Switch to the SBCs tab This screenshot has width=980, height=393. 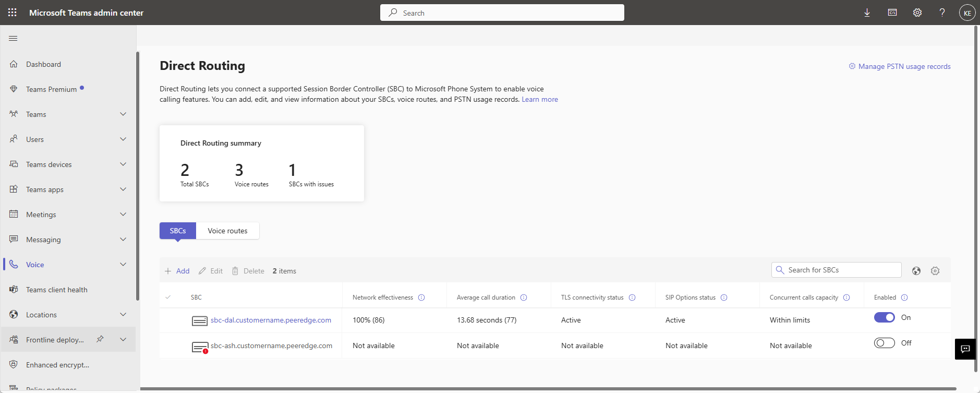(x=178, y=231)
